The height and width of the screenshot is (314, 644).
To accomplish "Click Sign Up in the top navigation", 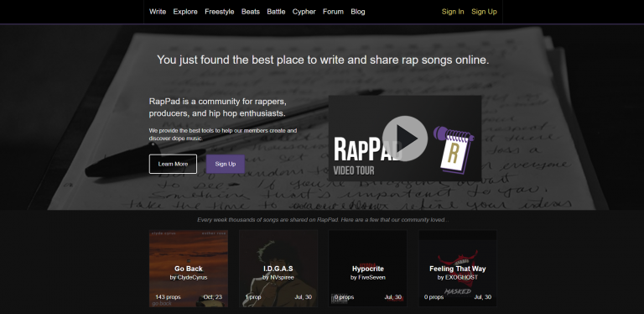I will [x=484, y=12].
